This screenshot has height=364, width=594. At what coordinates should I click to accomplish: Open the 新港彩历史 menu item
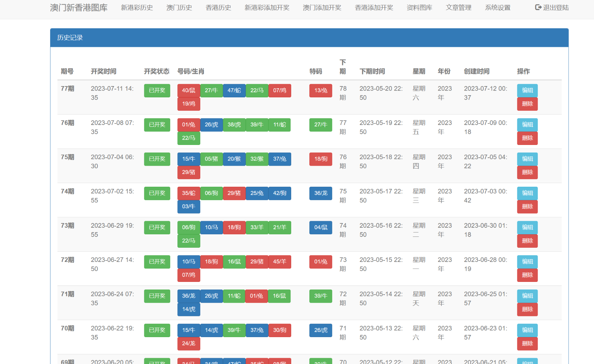click(x=137, y=8)
